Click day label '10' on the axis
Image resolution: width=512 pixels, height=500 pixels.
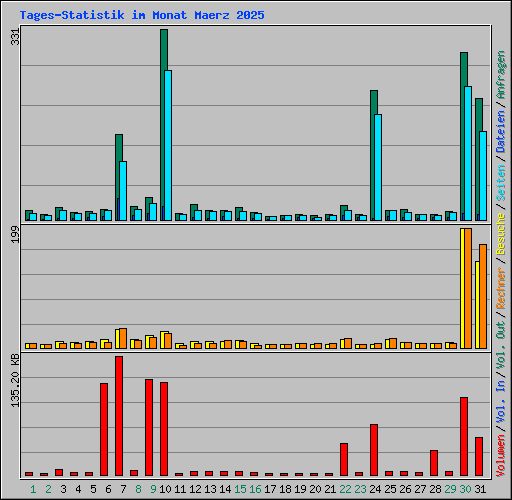click(x=165, y=489)
